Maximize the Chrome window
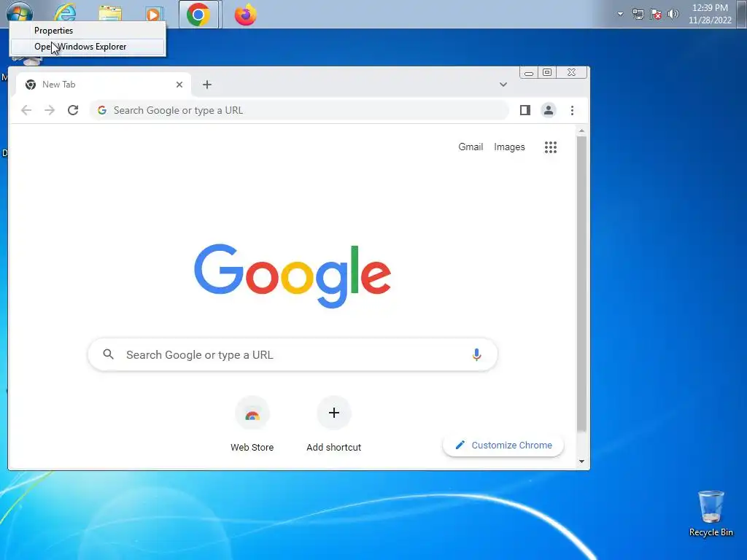This screenshot has height=560, width=747. click(x=547, y=72)
